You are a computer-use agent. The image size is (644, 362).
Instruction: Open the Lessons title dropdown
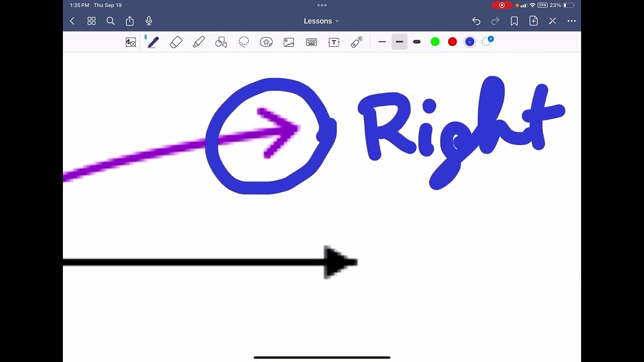(321, 21)
